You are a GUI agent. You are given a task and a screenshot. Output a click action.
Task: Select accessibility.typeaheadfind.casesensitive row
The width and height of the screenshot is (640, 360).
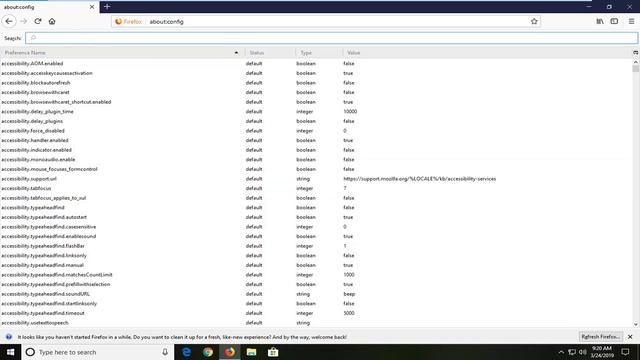[x=316, y=227]
